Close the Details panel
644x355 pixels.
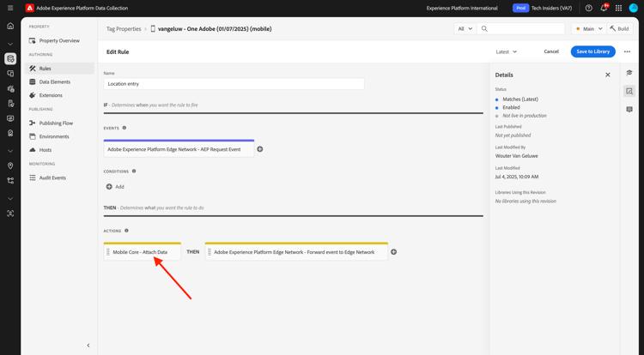tap(607, 75)
